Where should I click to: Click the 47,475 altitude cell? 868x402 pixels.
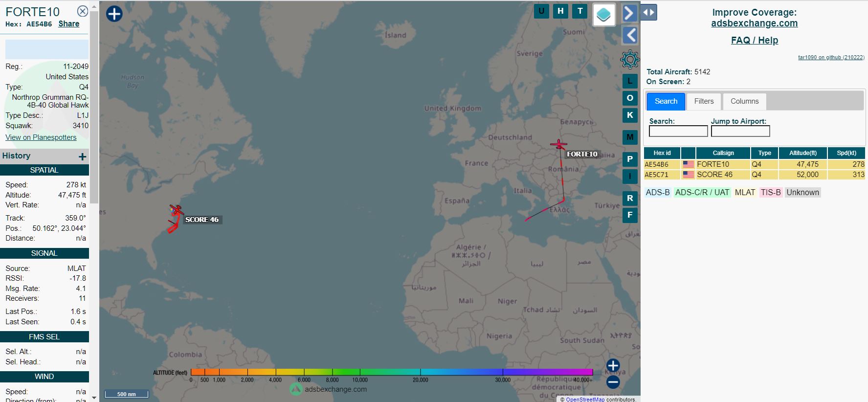802,164
